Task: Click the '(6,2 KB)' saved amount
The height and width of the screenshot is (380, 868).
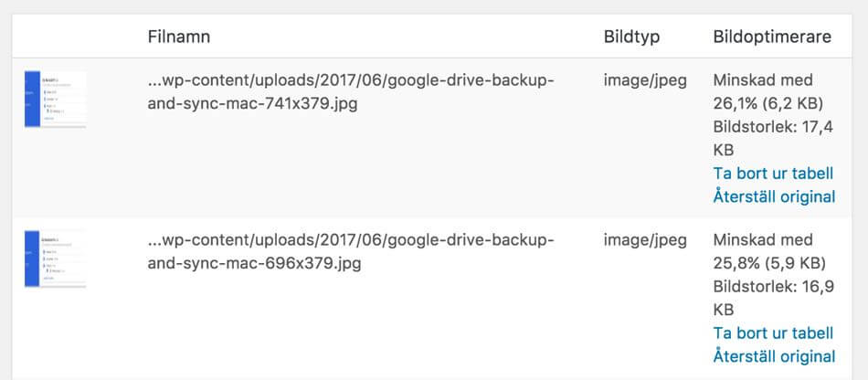Action: click(793, 103)
